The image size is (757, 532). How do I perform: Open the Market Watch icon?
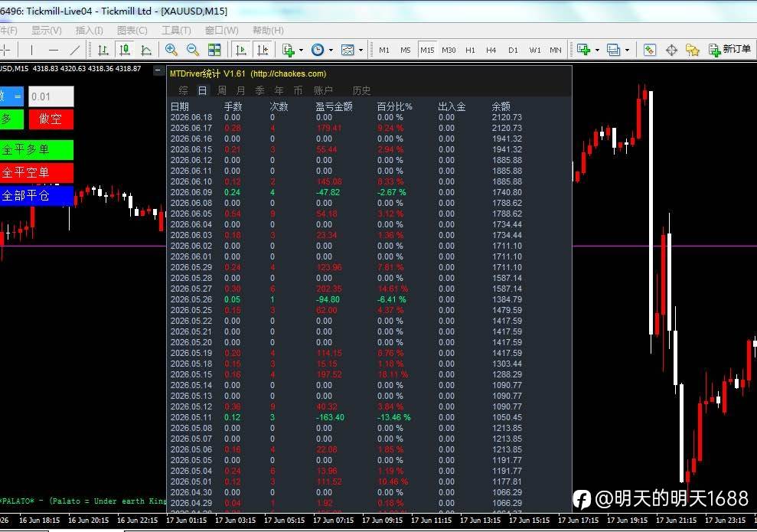(649, 50)
